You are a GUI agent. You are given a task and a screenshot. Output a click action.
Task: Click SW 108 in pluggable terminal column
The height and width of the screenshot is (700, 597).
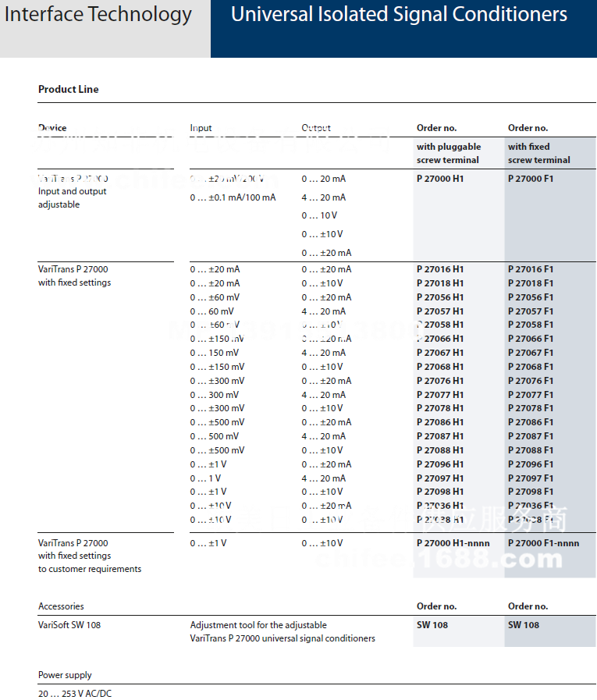point(432,625)
